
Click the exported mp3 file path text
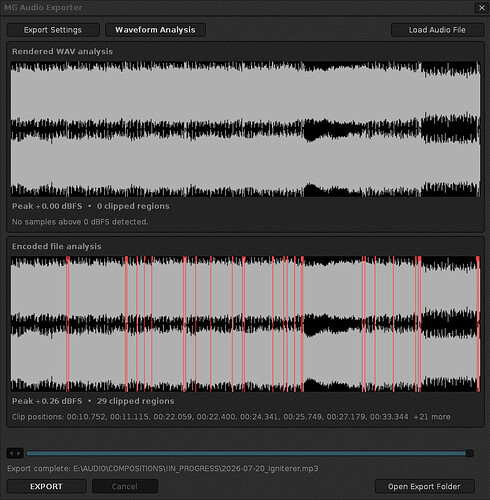coord(196,468)
